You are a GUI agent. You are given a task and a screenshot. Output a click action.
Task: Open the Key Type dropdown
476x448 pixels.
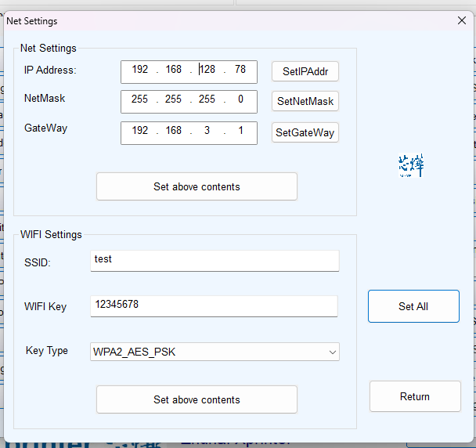click(215, 352)
